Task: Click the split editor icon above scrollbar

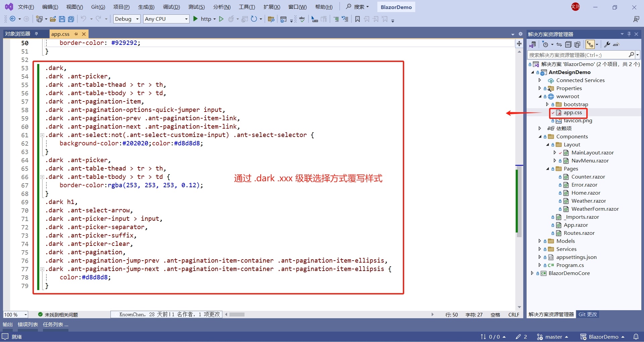Action: (x=519, y=44)
